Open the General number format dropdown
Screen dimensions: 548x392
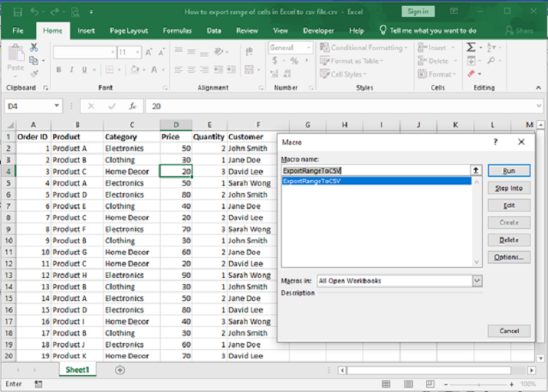pyautogui.click(x=310, y=47)
